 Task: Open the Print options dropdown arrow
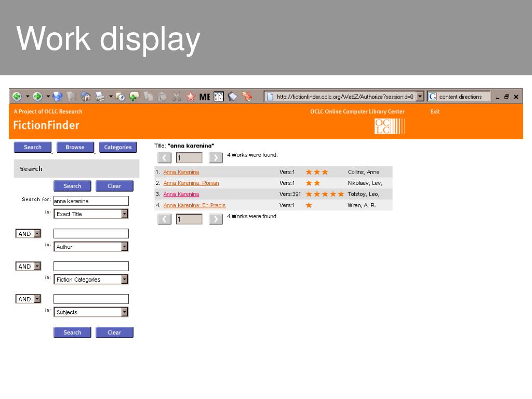click(x=111, y=97)
